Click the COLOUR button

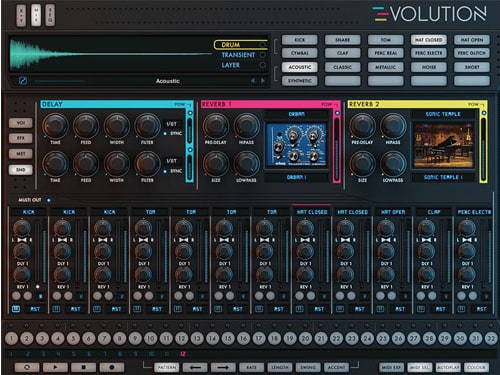click(476, 367)
